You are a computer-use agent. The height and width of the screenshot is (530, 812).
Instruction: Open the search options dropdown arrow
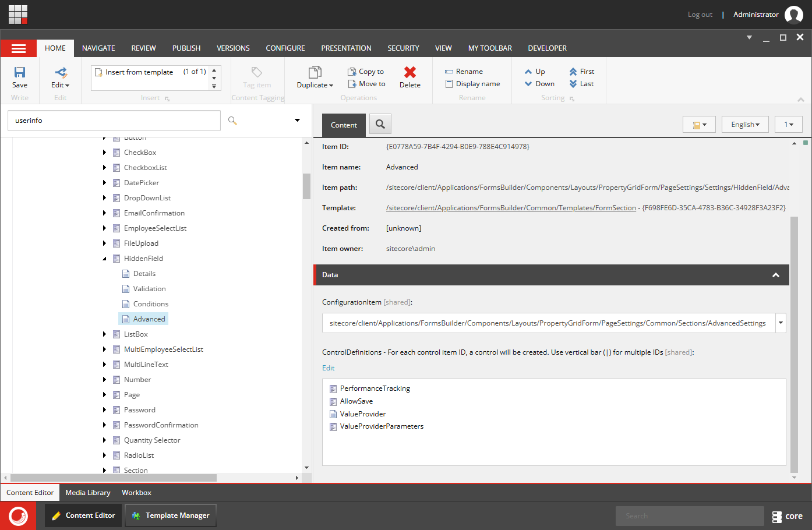coord(297,121)
